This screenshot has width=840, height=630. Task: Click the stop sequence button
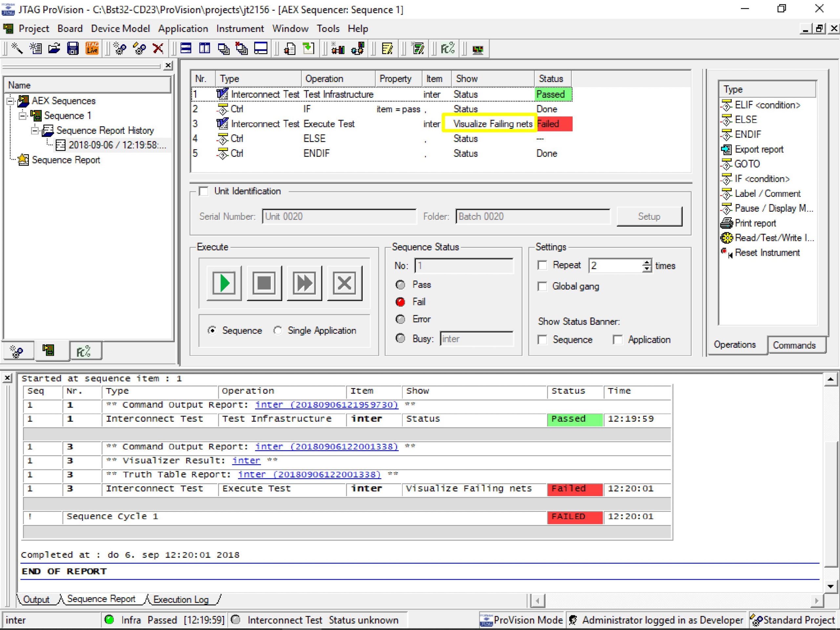(264, 283)
